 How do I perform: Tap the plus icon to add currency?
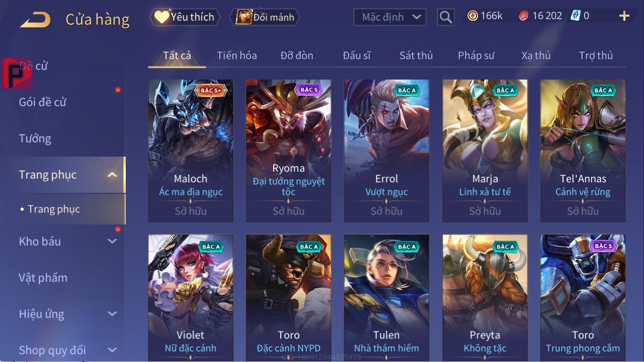pyautogui.click(x=624, y=16)
